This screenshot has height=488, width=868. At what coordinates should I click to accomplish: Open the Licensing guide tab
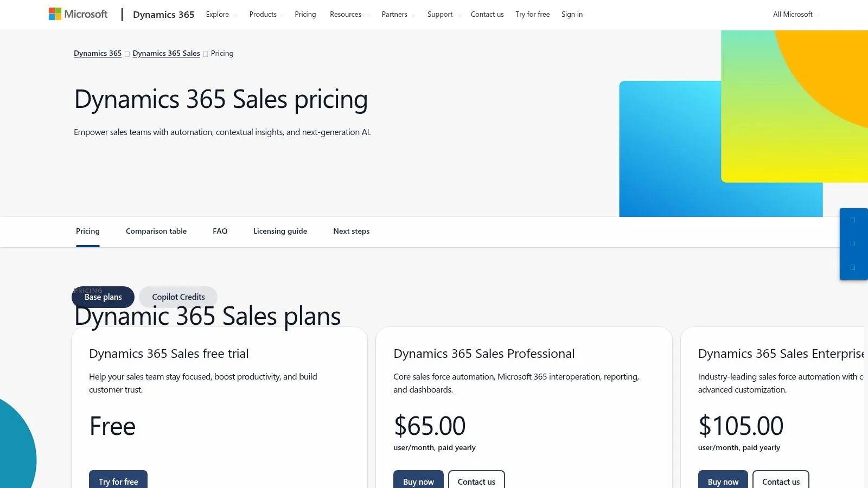pyautogui.click(x=280, y=231)
